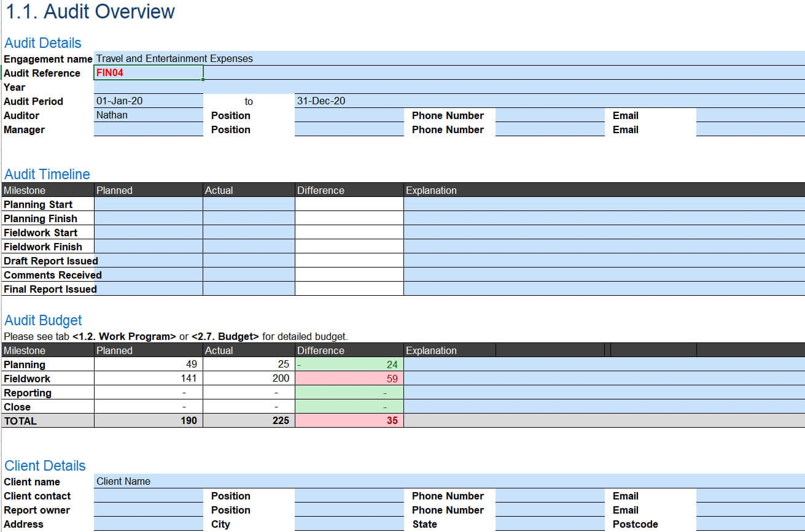The height and width of the screenshot is (532, 805).
Task: Select the TOTAL Difference cell showing 35
Action: (349, 421)
